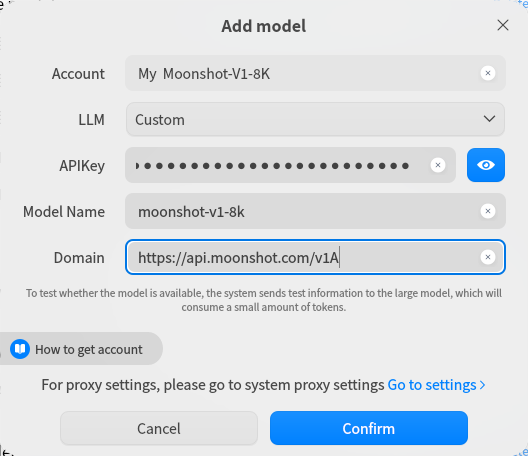Clear the Domain field text

(488, 257)
